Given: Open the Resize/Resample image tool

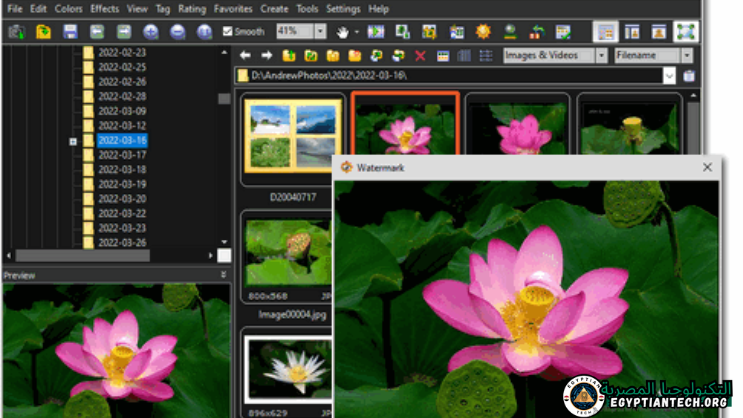Looking at the screenshot, I should point(402,32).
